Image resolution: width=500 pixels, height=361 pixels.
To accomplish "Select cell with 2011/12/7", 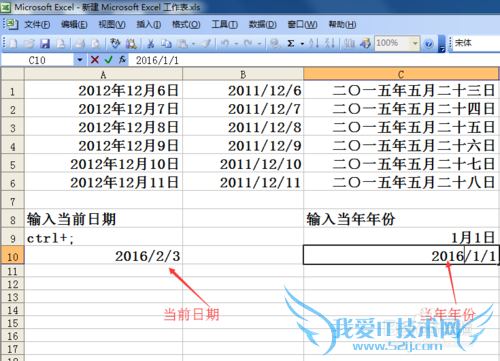I will 243,109.
